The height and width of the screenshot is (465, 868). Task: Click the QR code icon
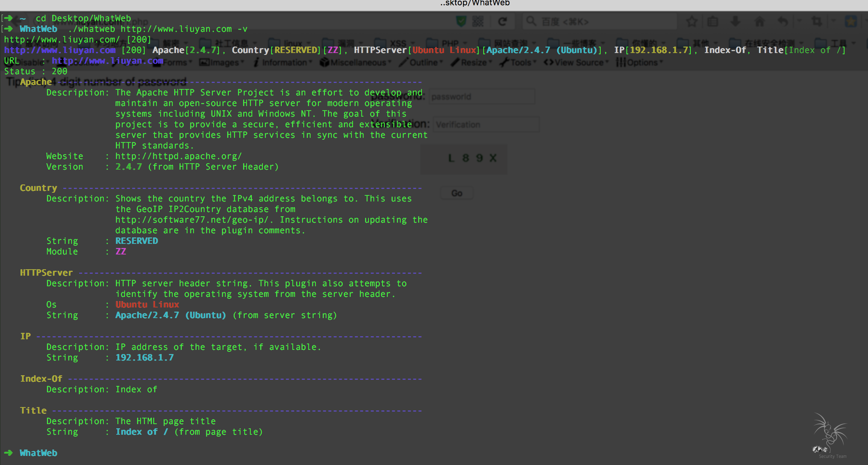[x=478, y=21]
